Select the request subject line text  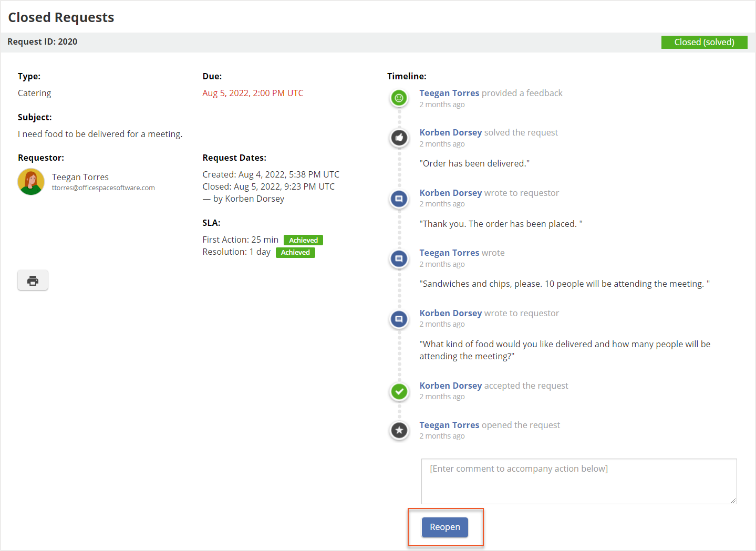(100, 134)
